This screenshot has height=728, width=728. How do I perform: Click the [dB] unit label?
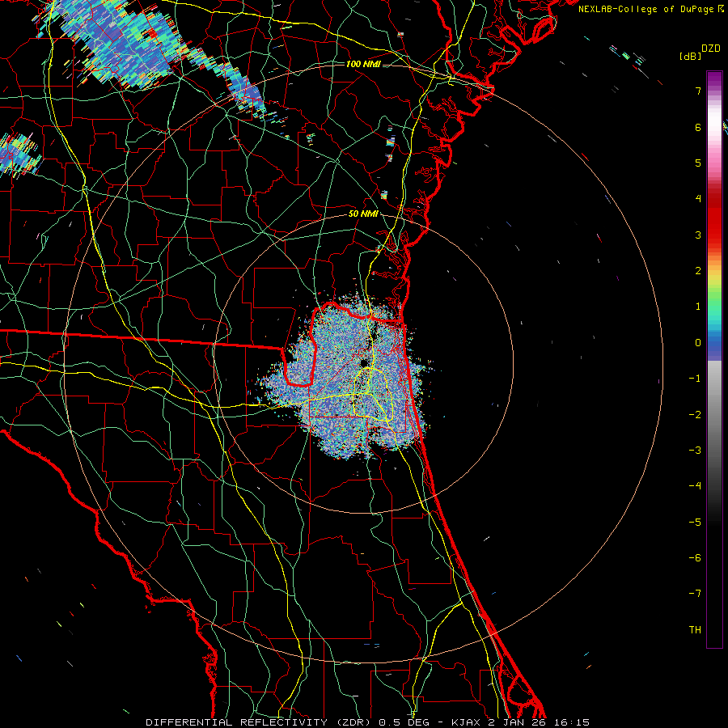[x=691, y=57]
